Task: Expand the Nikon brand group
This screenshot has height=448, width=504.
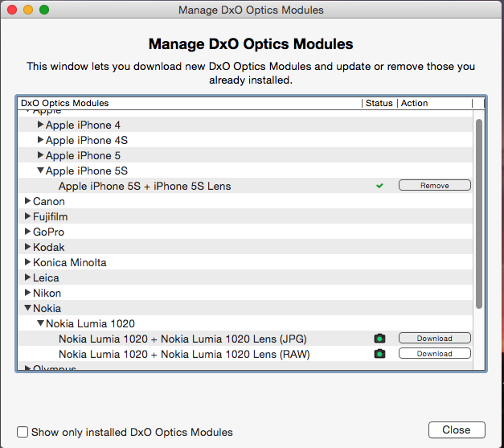Action: point(27,292)
